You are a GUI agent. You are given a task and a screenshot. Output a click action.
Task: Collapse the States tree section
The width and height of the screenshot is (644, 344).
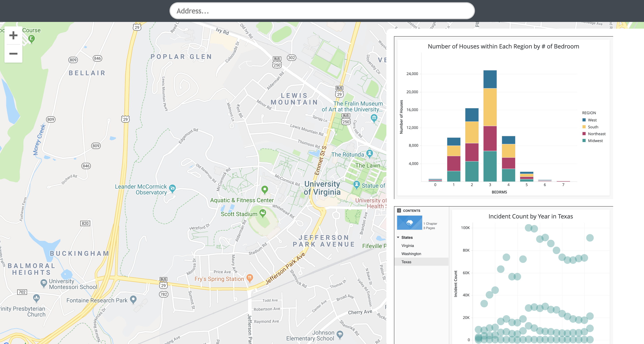[398, 237]
